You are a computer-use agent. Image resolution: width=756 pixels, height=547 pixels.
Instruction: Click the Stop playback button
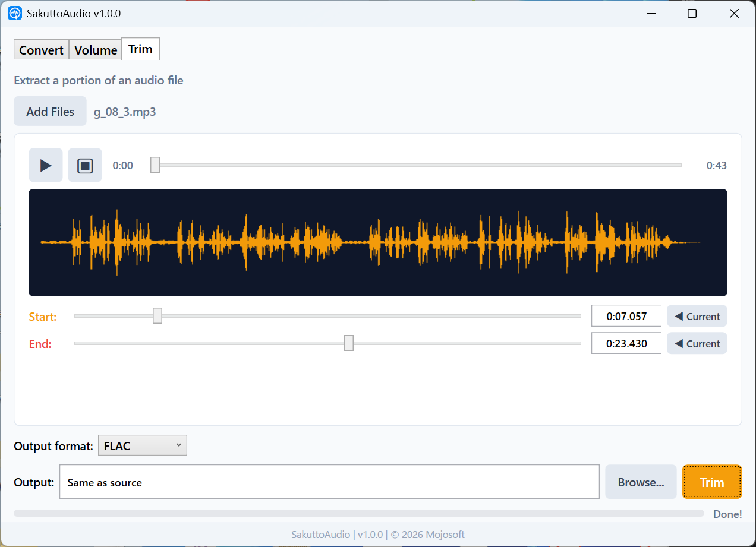pyautogui.click(x=84, y=165)
